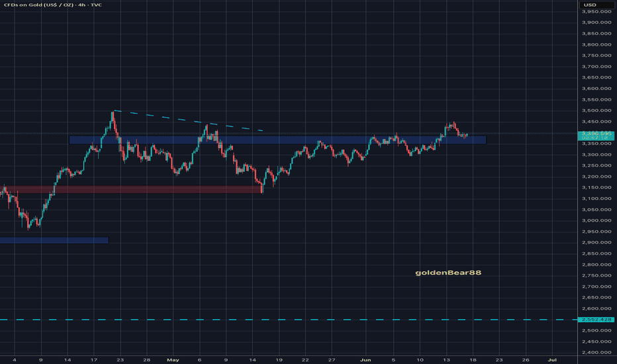This screenshot has width=617, height=364.
Task: Click the 3,900.000 price axis label
Action: pos(596,23)
